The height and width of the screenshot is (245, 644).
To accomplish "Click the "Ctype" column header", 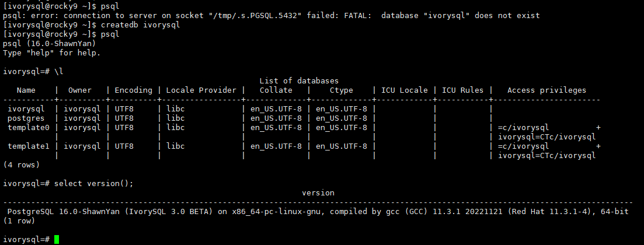I will (342, 90).
